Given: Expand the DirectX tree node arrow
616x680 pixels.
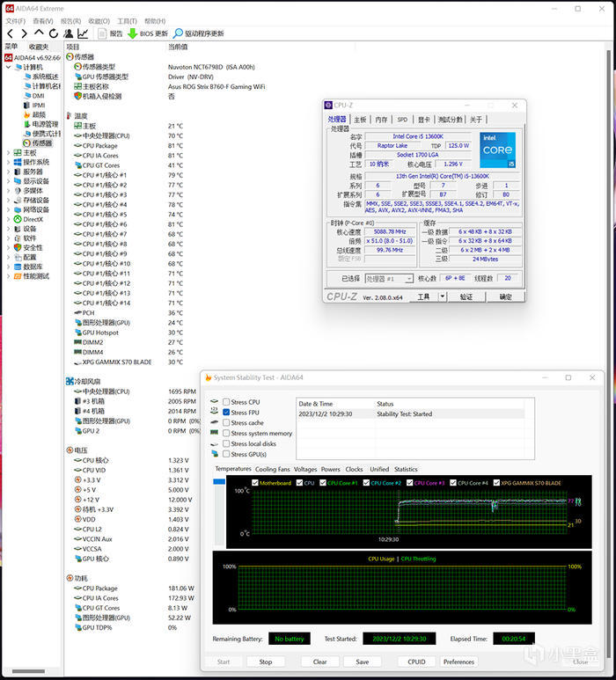Looking at the screenshot, I should (8, 219).
